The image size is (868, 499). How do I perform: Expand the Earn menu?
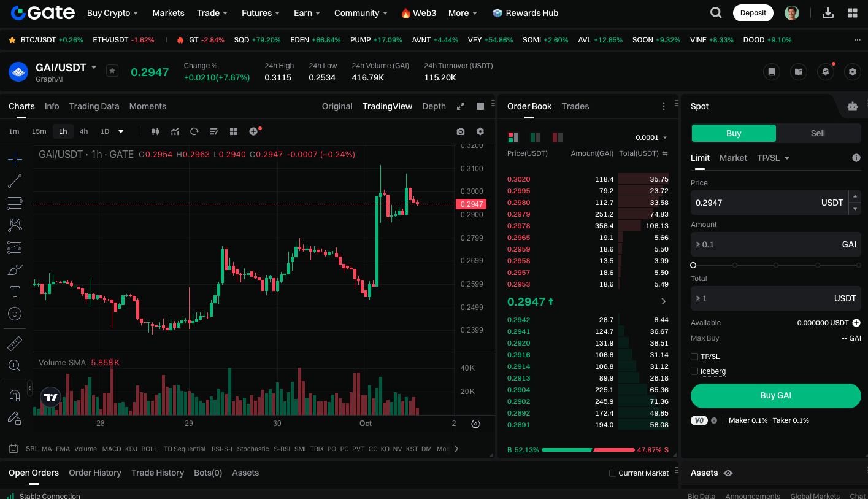[307, 13]
